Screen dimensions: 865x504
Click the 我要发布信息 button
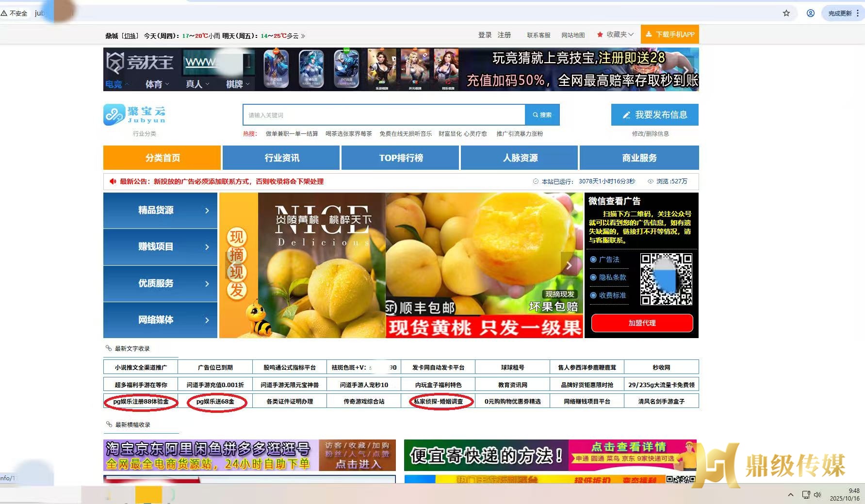[654, 115]
